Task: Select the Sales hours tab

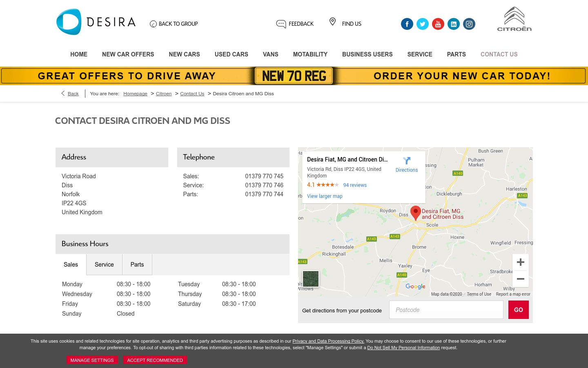Action: (71, 265)
